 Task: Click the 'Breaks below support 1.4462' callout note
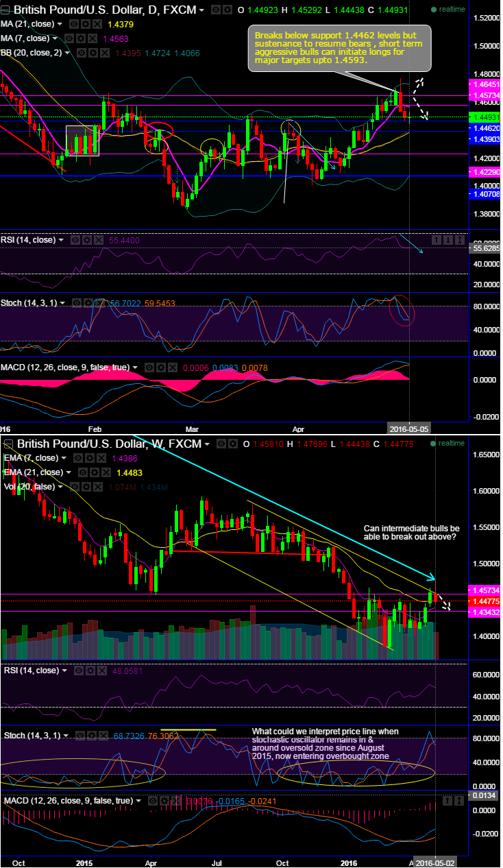[x=340, y=47]
